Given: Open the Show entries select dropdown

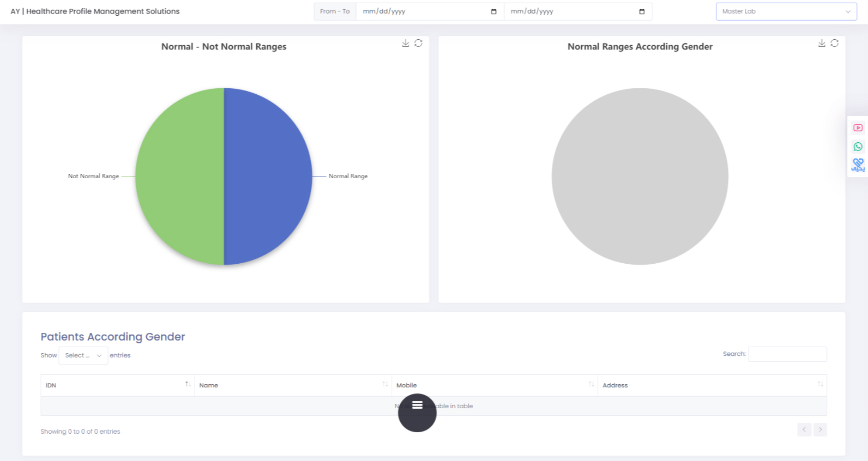Looking at the screenshot, I should point(83,355).
